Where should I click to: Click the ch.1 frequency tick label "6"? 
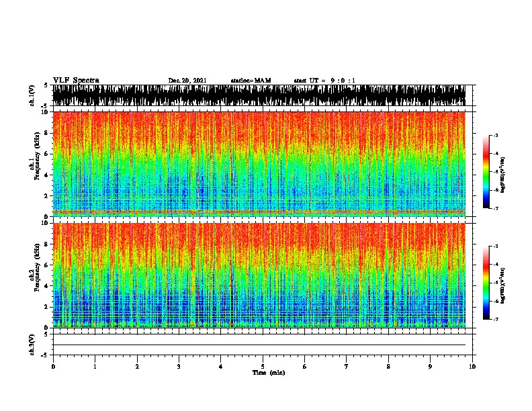click(47, 154)
